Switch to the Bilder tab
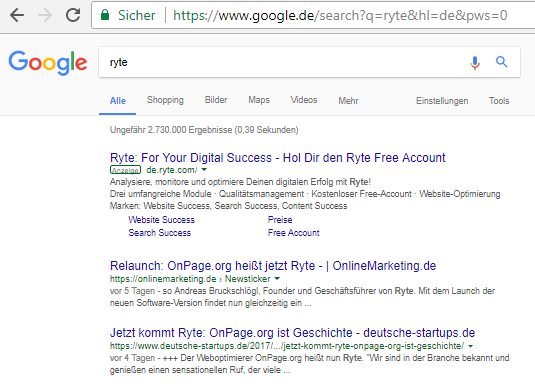Screen dimensions: 535x388 click(x=216, y=100)
